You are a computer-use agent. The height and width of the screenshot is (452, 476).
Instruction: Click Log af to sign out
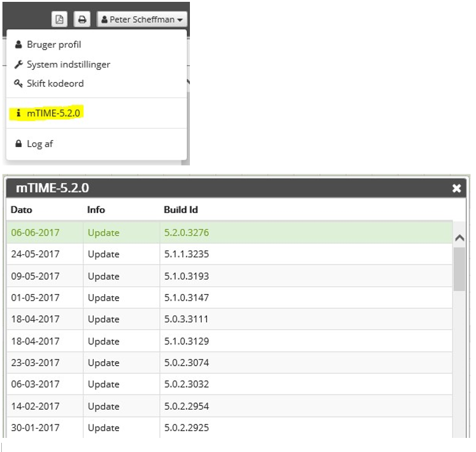[x=39, y=144]
